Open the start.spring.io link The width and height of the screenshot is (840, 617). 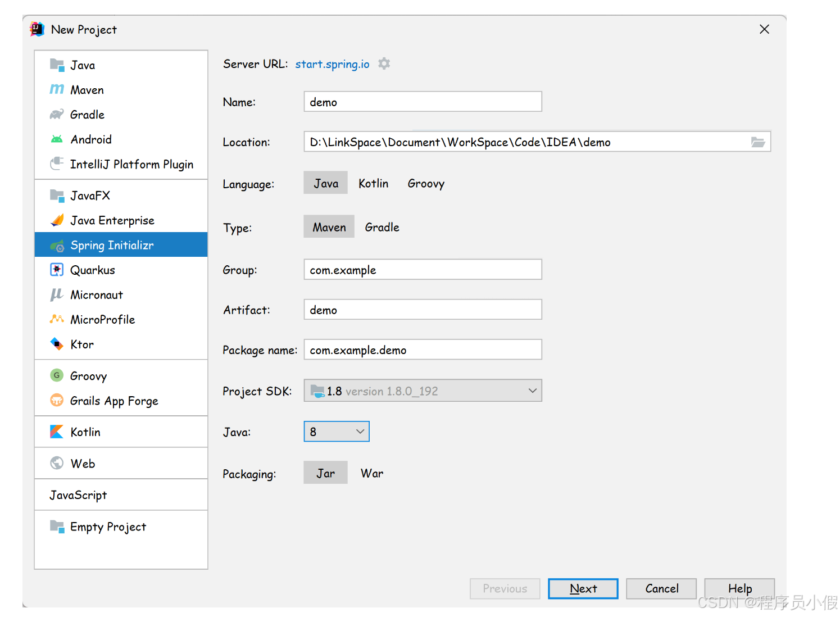332,64
